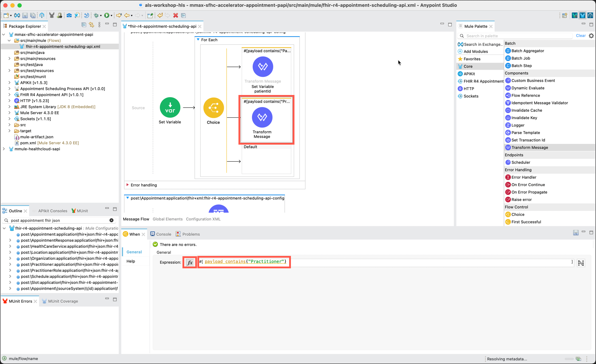Switch to Configuration XML tab
Image resolution: width=596 pixels, height=364 pixels.
point(203,219)
